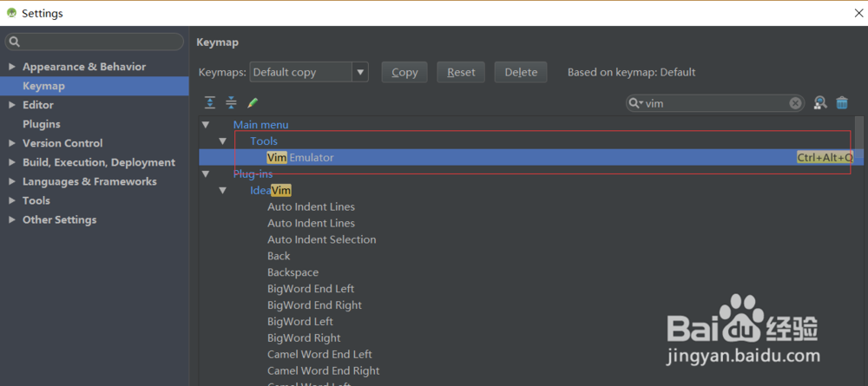868x386 pixels.
Task: Click the magnifier icon in keymap search
Action: [x=635, y=103]
